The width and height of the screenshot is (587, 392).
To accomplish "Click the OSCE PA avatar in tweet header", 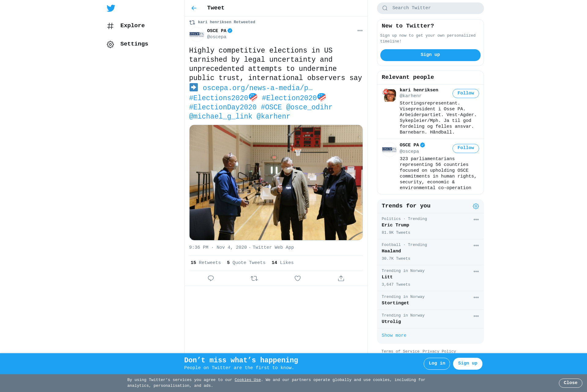I will click(x=197, y=34).
